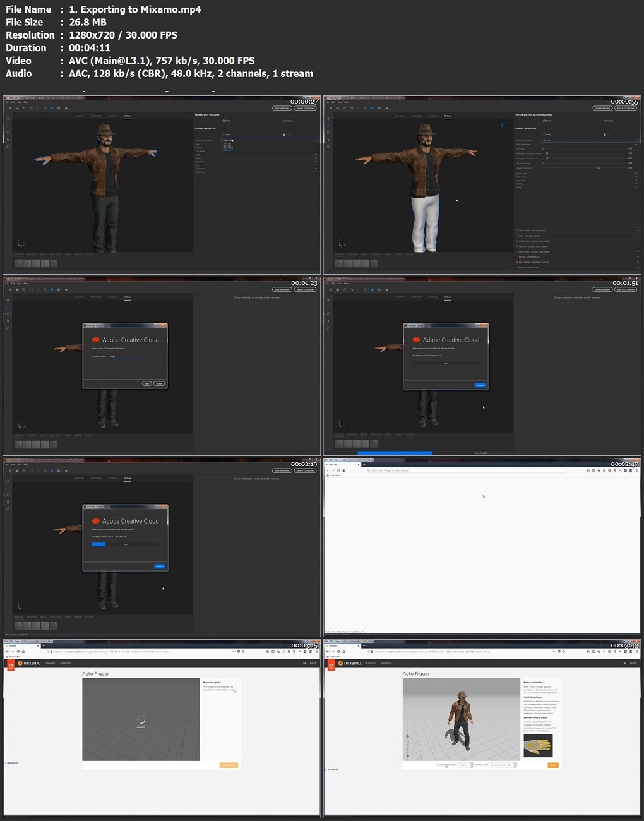Viewport: 644px width, 821px height.
Task: Select first material thumbnail in 00:00:27 frame
Action: pos(18,263)
